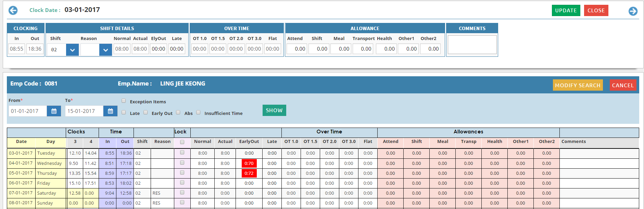Viewport: 644px width, 209px height.
Task: Click the MODIFY SEARCH button
Action: [578, 85]
